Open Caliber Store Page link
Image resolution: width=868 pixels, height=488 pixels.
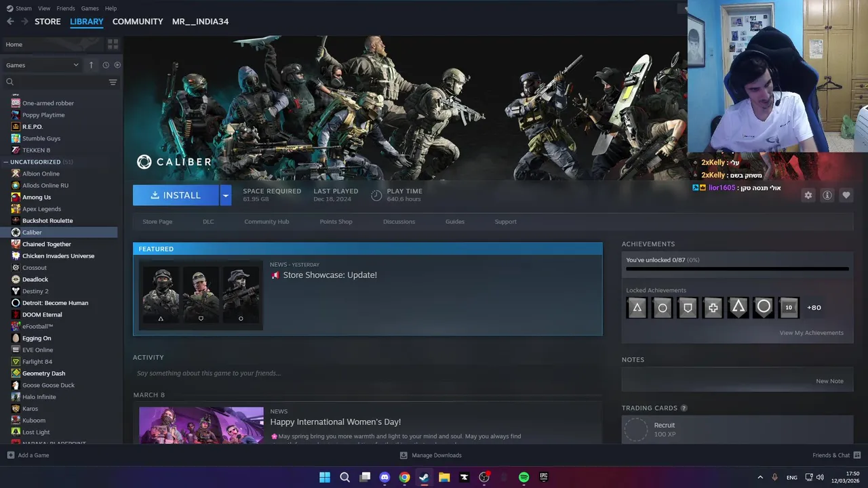coord(157,222)
